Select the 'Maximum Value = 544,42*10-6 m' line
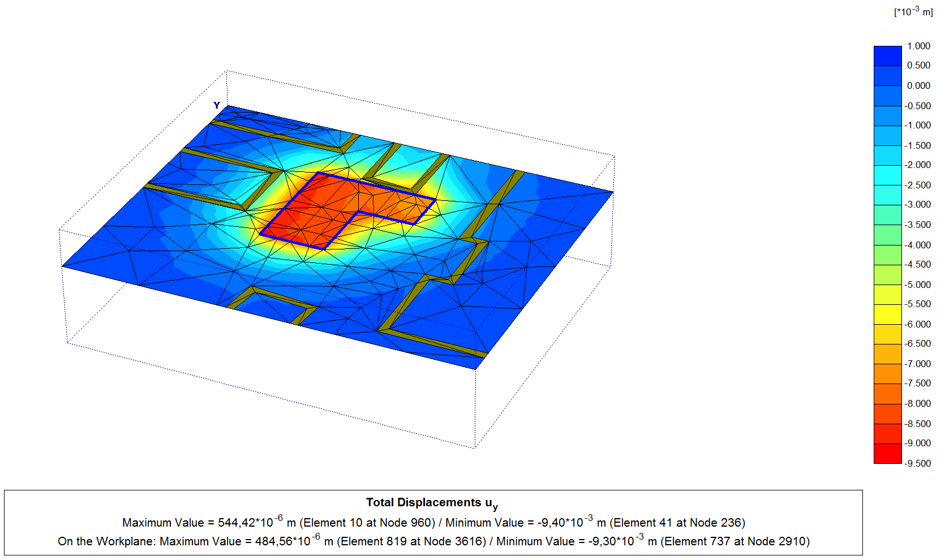This screenshot has height=560, width=945. [433, 522]
